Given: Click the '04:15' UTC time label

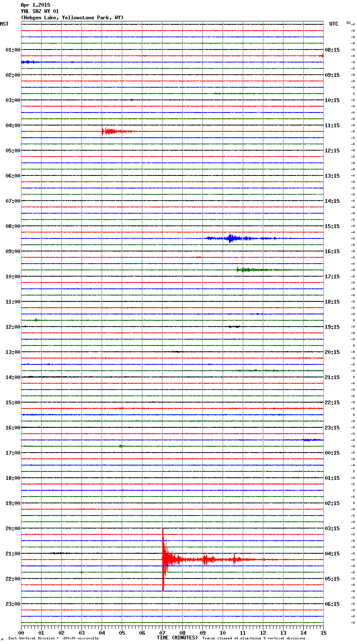Looking at the screenshot, I should [332, 554].
